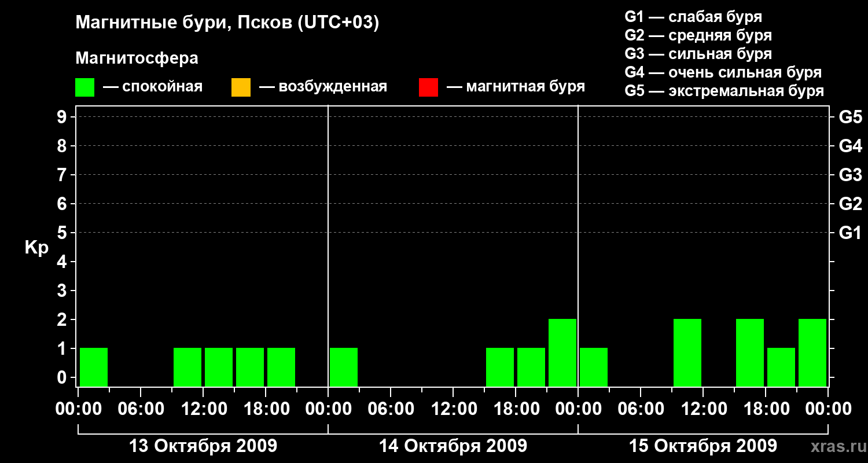Click the '— магнитная буря' legend label
Image resolution: width=868 pixels, height=463 pixels.
pyautogui.click(x=516, y=87)
